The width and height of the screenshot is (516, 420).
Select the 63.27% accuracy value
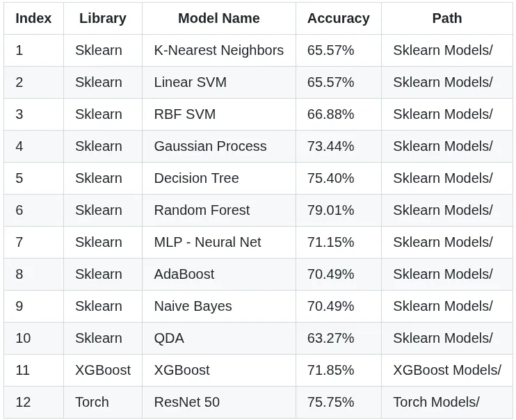pos(330,338)
